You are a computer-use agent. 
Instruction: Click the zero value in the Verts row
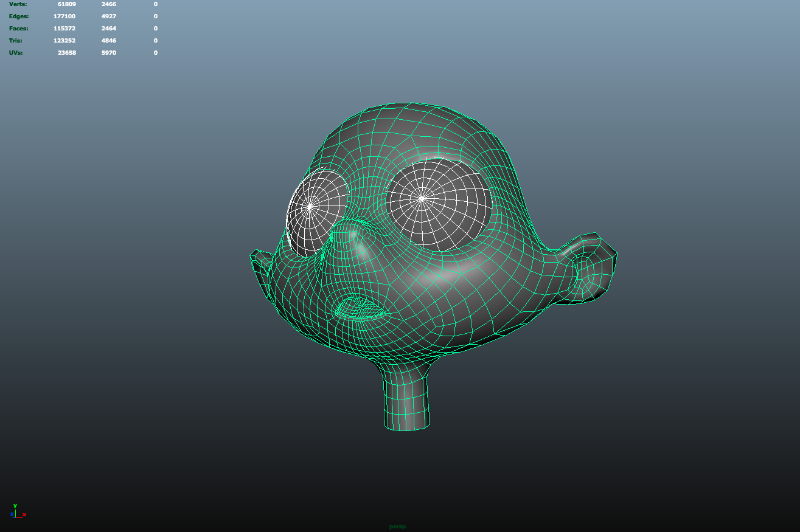(x=156, y=4)
